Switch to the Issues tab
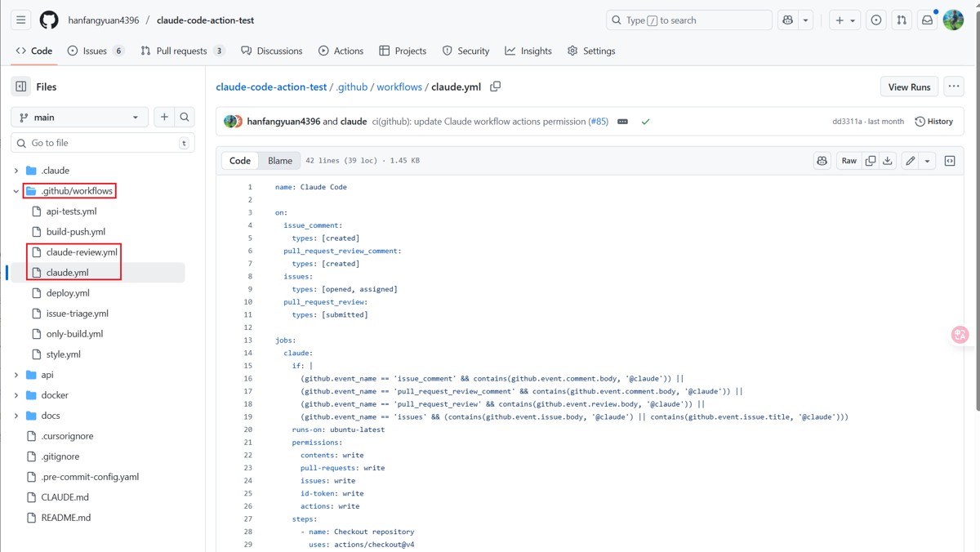 (96, 51)
